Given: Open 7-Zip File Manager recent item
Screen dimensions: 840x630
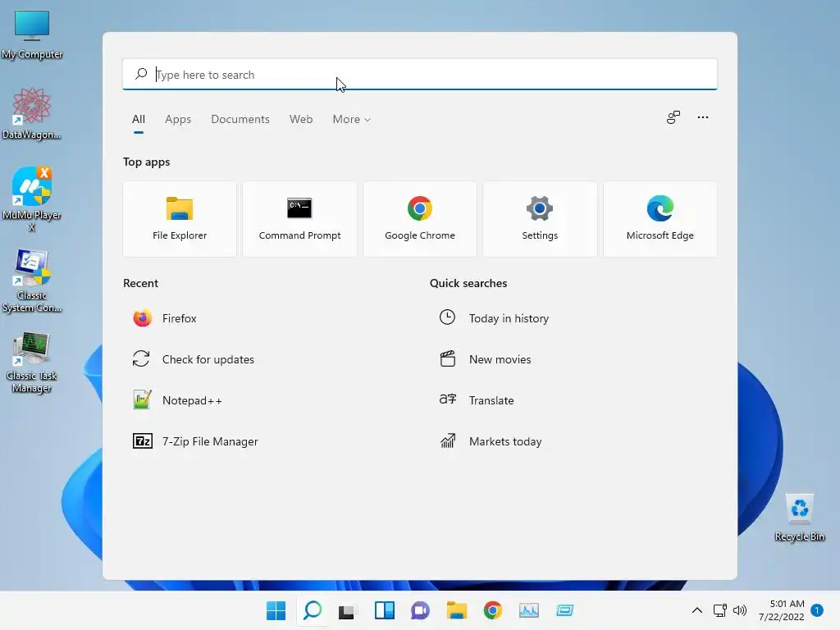Looking at the screenshot, I should coord(195,441).
